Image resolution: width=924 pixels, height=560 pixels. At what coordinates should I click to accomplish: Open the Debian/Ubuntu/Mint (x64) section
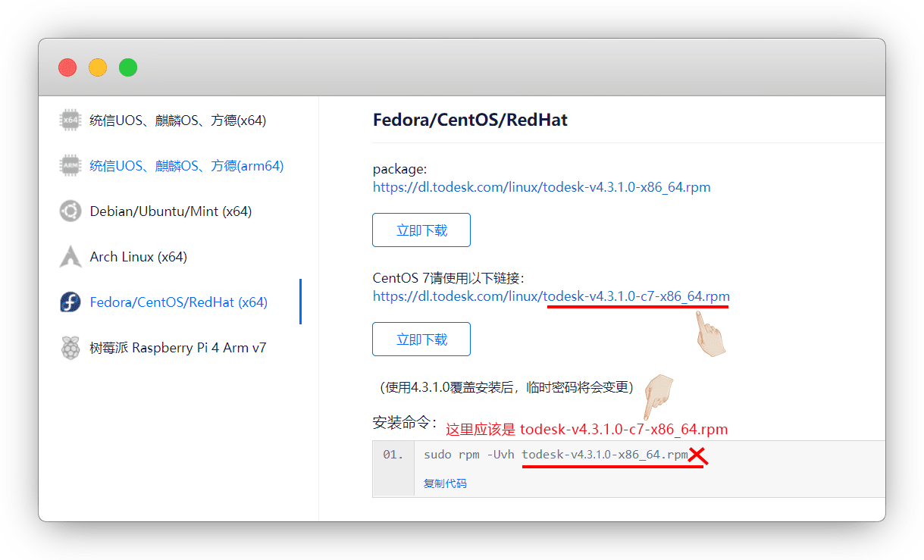tap(171, 211)
